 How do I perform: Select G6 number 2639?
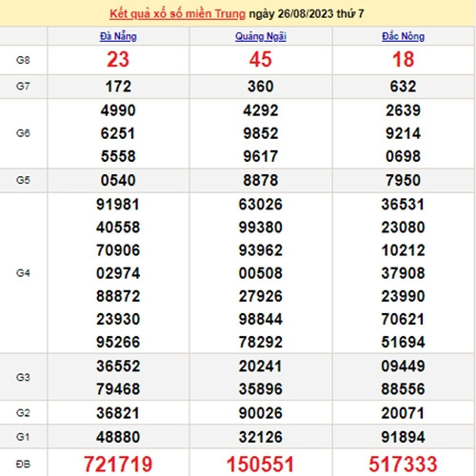pyautogui.click(x=403, y=110)
